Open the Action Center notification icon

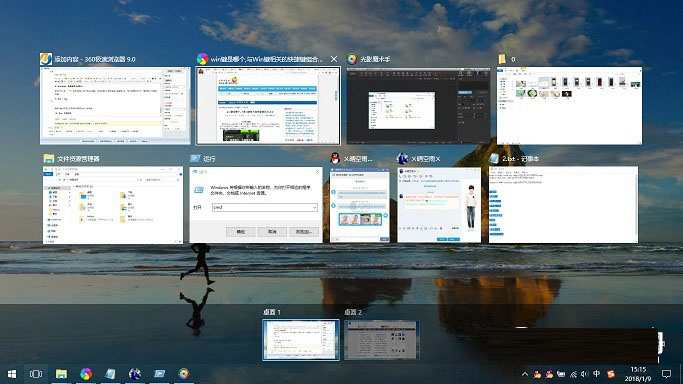666,374
